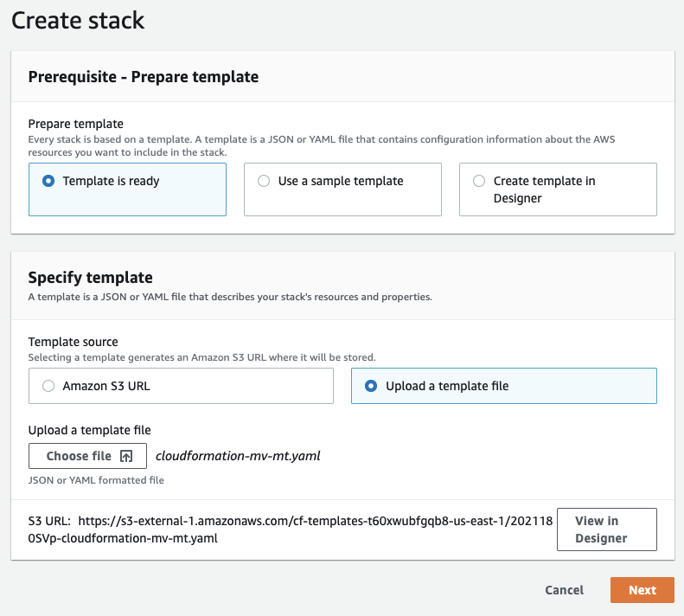Pick 'Create template in Designer' radio option
Viewport: 684px width, 616px height.
point(479,181)
